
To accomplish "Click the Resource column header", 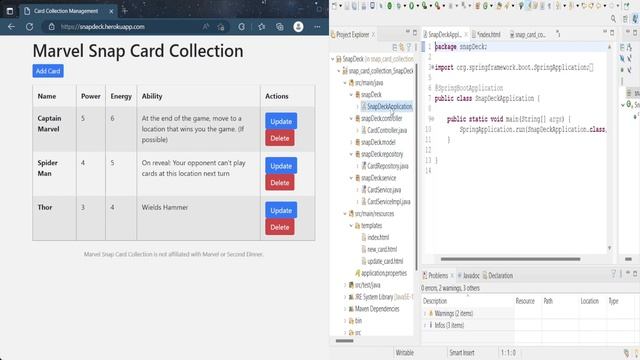I will [525, 301].
